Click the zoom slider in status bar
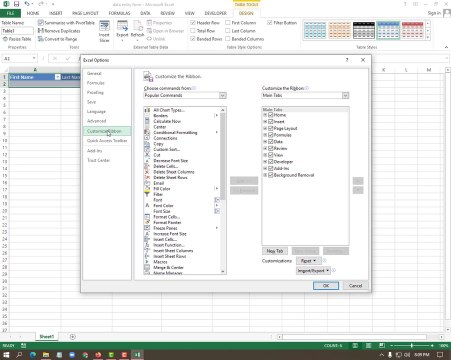The height and width of the screenshot is (360, 451). pyautogui.click(x=412, y=346)
